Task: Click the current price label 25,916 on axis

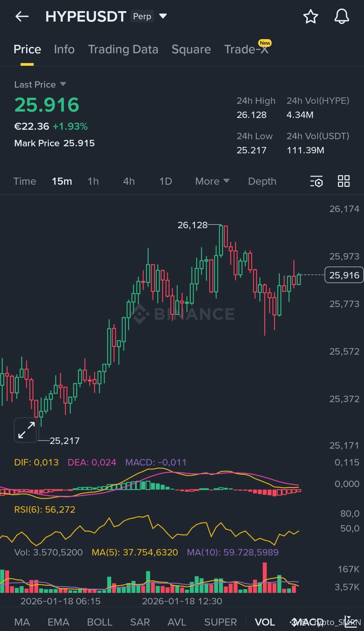Action: [344, 275]
